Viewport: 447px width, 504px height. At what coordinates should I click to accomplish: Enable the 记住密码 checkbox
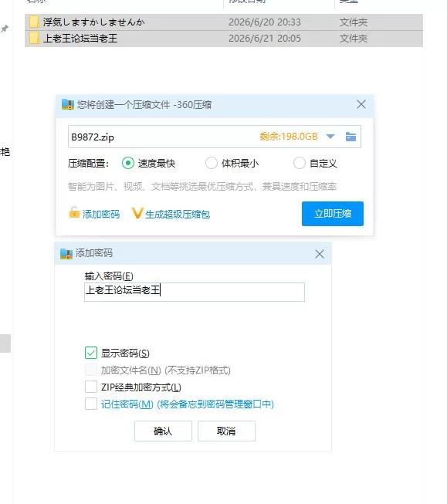click(x=91, y=404)
